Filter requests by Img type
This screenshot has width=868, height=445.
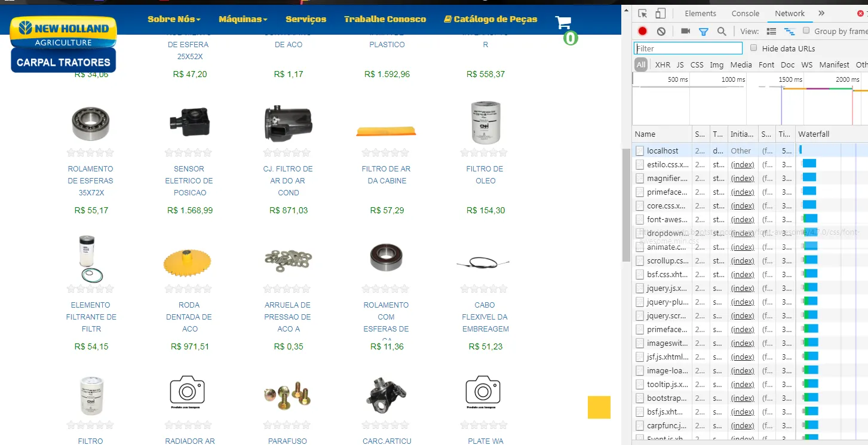pyautogui.click(x=717, y=65)
